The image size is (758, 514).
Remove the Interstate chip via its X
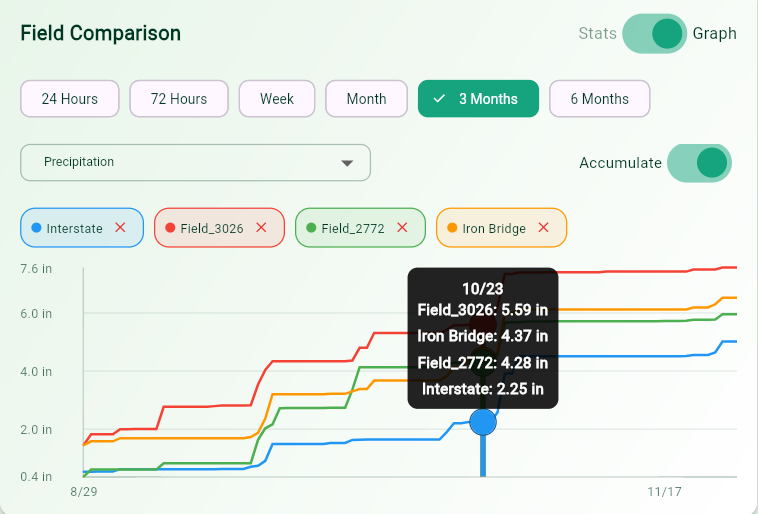pos(120,228)
